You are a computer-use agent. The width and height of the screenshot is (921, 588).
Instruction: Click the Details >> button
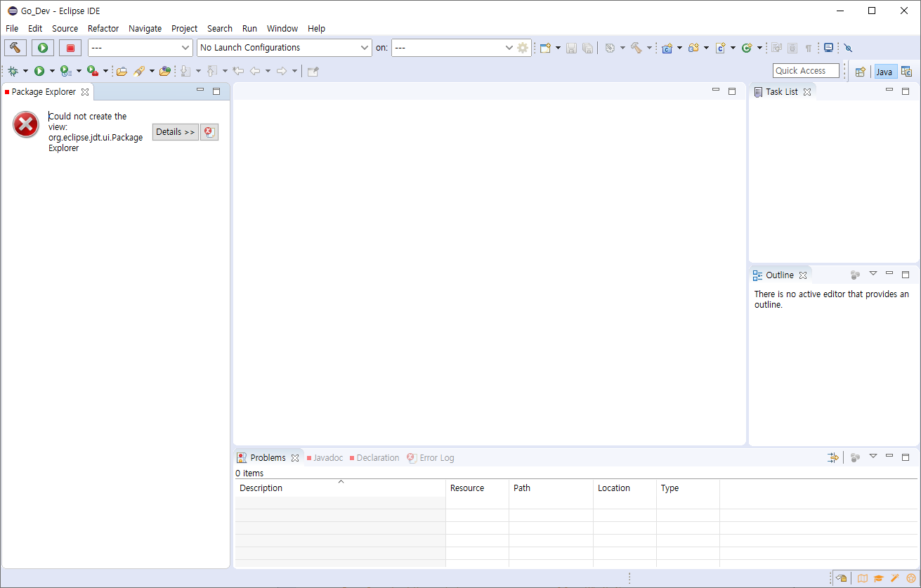pos(176,132)
